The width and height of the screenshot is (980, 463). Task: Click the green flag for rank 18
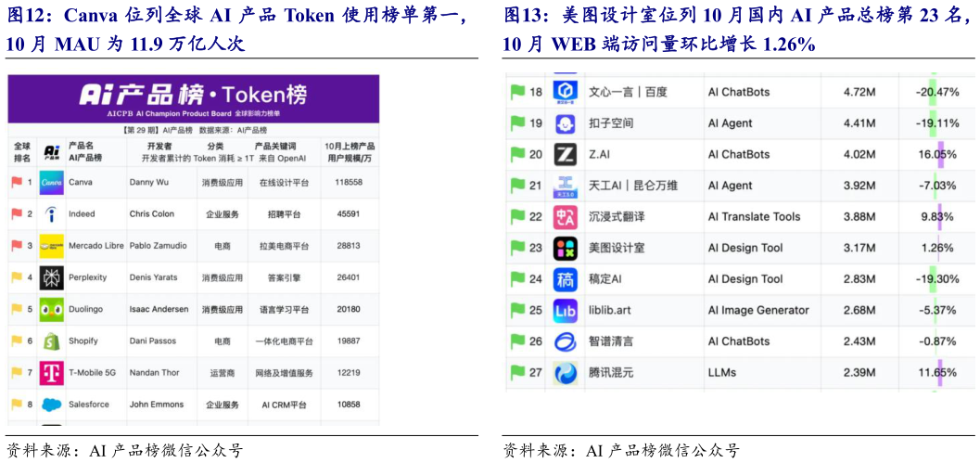point(518,91)
